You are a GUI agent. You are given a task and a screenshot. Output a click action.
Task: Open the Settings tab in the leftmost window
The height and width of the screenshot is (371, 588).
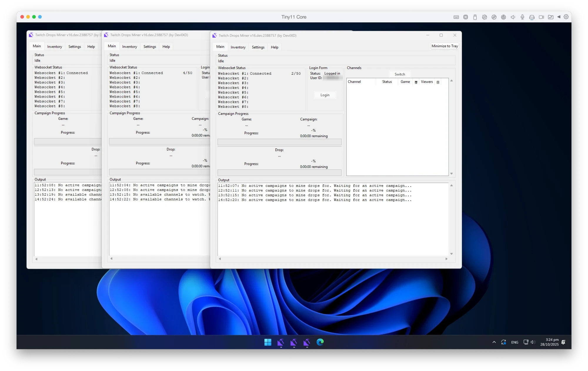75,47
